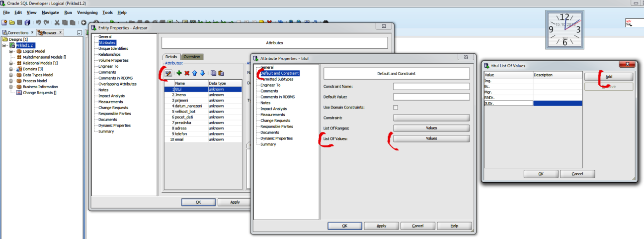Screen dimensions: 644x239
Task: Select Permitted Subtypes in the attribute properties tree
Action: 277,79
